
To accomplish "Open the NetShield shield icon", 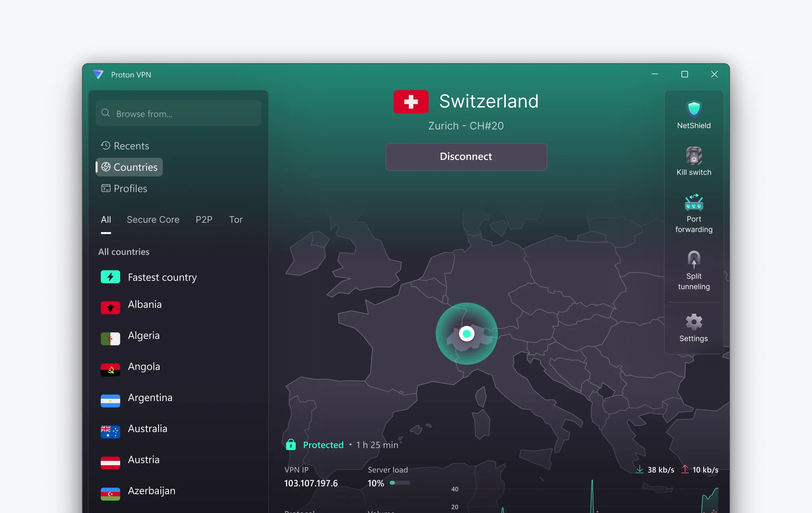I will (694, 109).
